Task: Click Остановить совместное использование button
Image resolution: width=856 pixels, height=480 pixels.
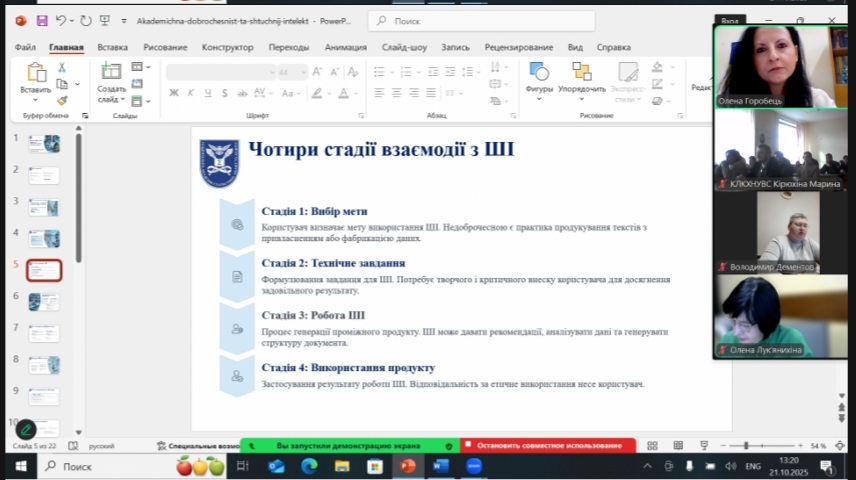Action: (x=548, y=445)
